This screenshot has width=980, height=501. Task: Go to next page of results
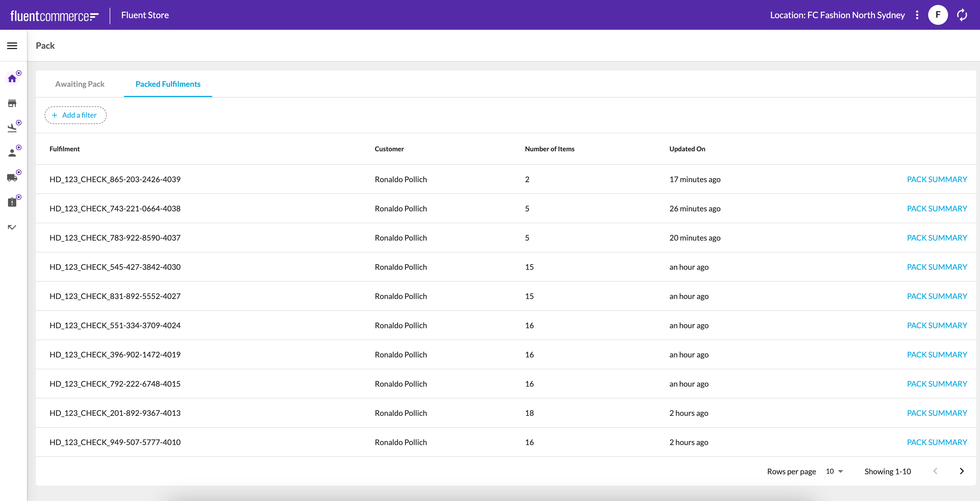pos(961,471)
